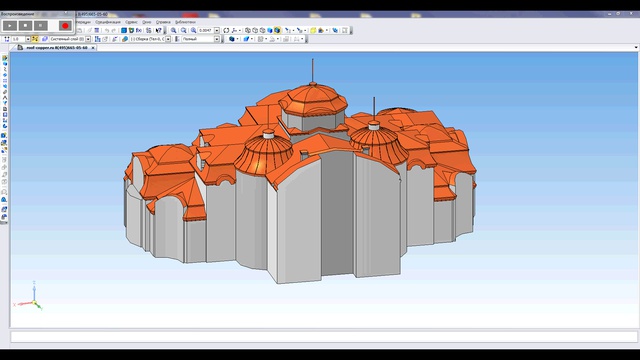Toggle the yellow circle icon in the top toolbar

[x=313, y=30]
